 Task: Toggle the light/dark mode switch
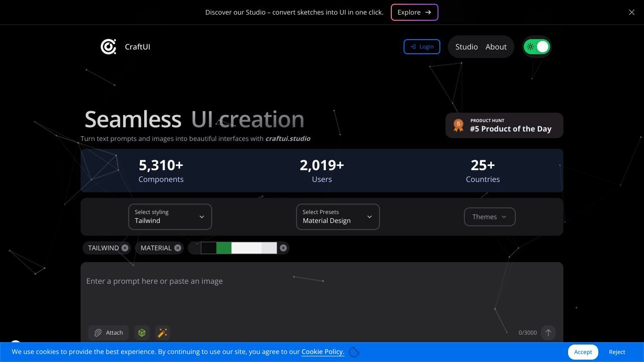(x=537, y=47)
